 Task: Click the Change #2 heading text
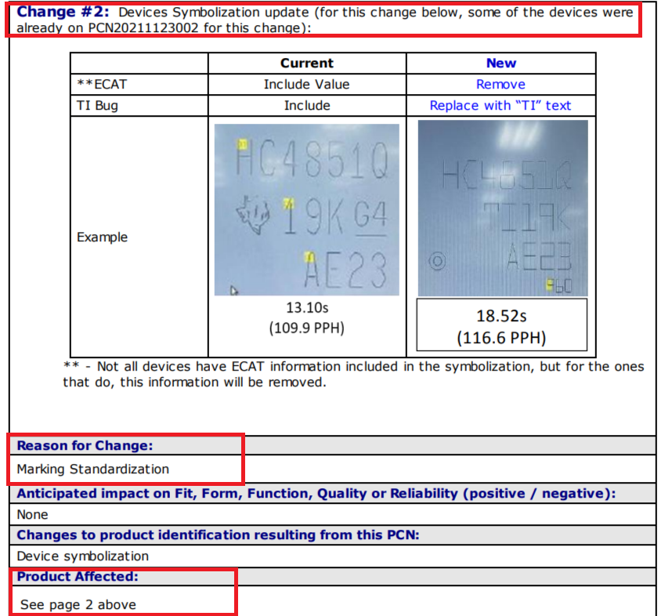point(63,12)
